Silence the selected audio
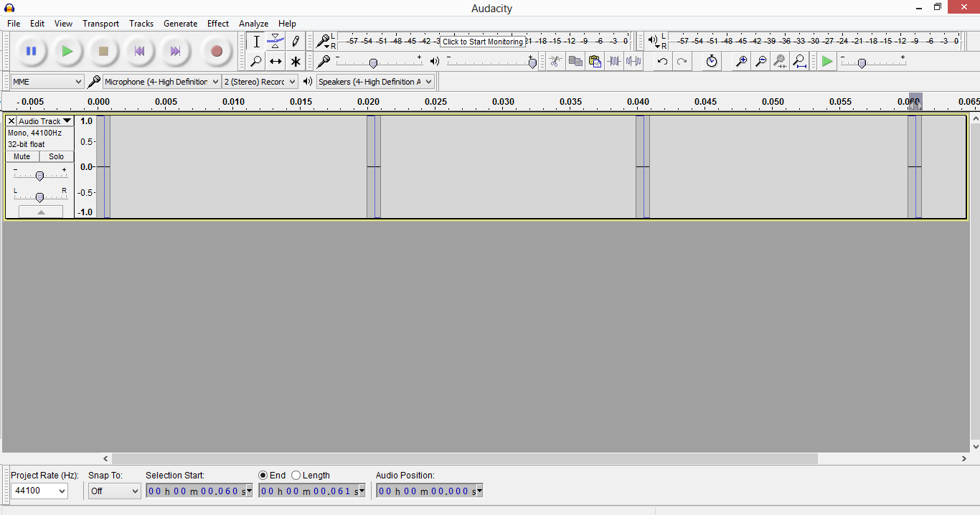This screenshot has width=980, height=515. (x=633, y=61)
